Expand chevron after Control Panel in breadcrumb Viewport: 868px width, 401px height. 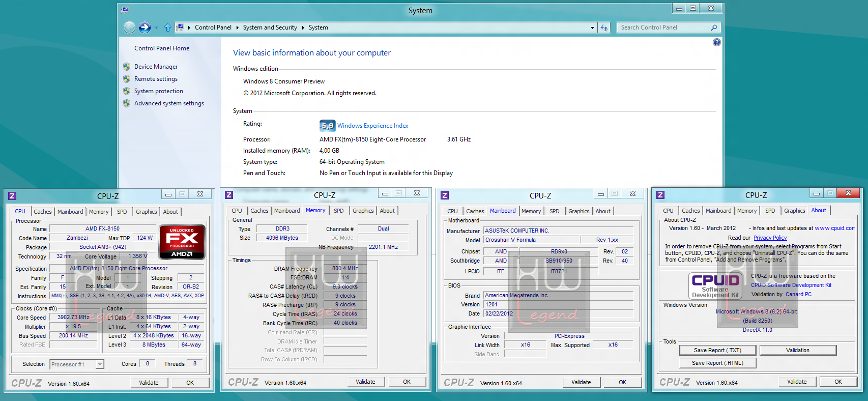pyautogui.click(x=237, y=27)
